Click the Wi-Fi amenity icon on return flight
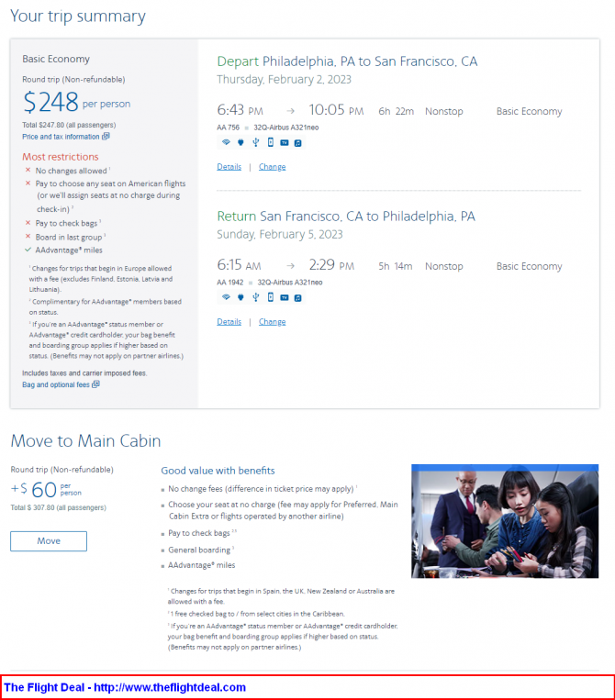 [226, 297]
